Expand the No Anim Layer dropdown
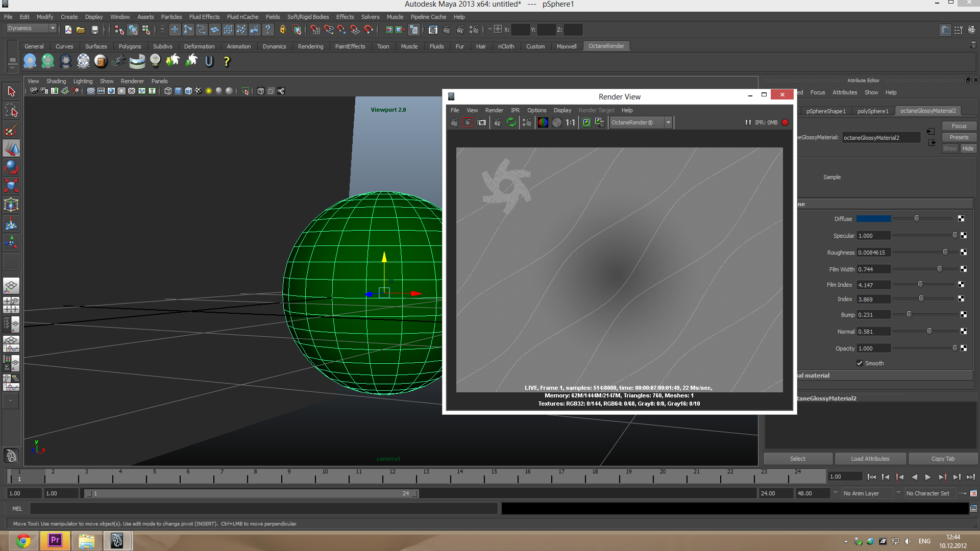Screen dimensions: 980x551 tap(836, 493)
